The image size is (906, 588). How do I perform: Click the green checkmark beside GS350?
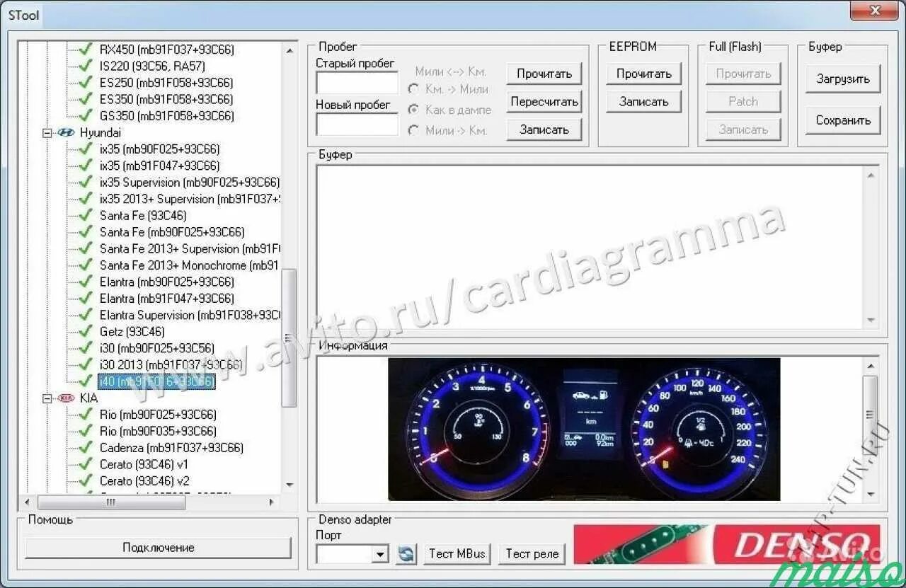[x=86, y=115]
